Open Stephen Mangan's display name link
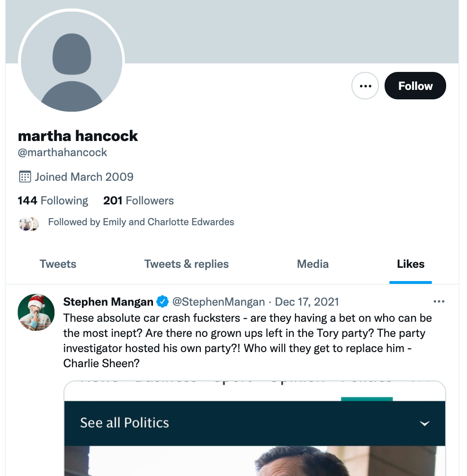Screen dimensions: 467x476 [x=108, y=302]
